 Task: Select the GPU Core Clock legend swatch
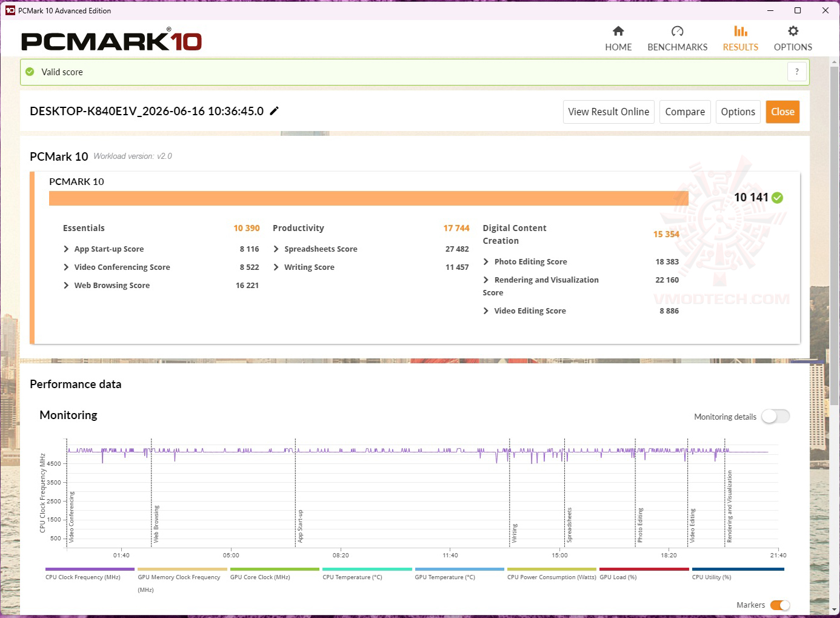point(275,569)
